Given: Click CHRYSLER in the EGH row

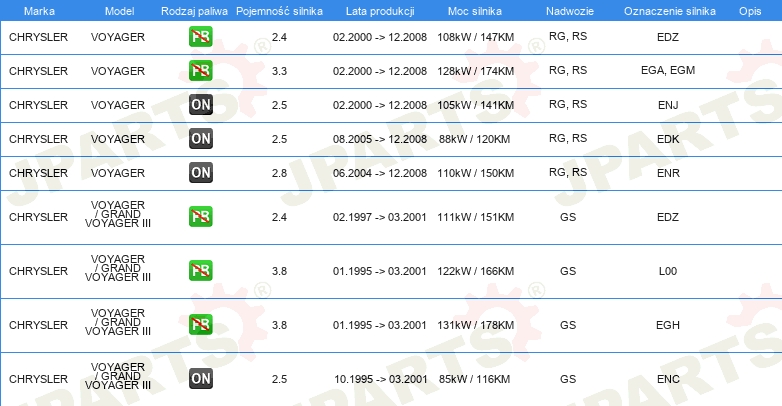Looking at the screenshot, I should [x=38, y=325].
